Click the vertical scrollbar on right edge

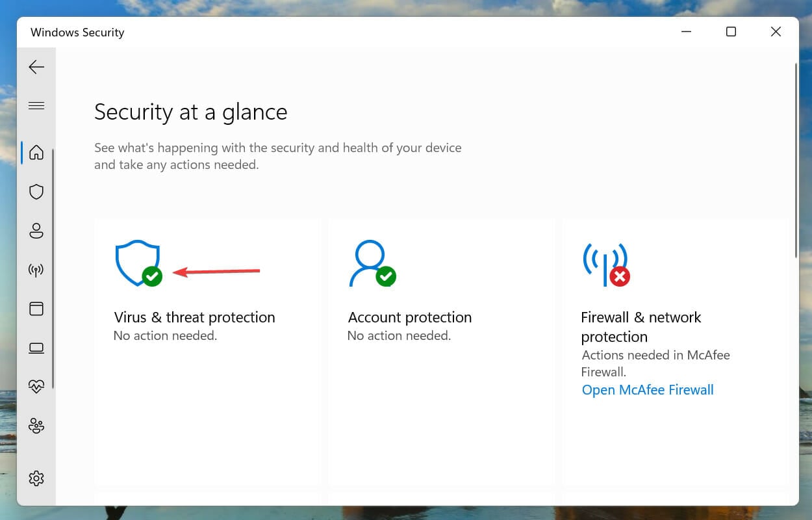point(796,160)
